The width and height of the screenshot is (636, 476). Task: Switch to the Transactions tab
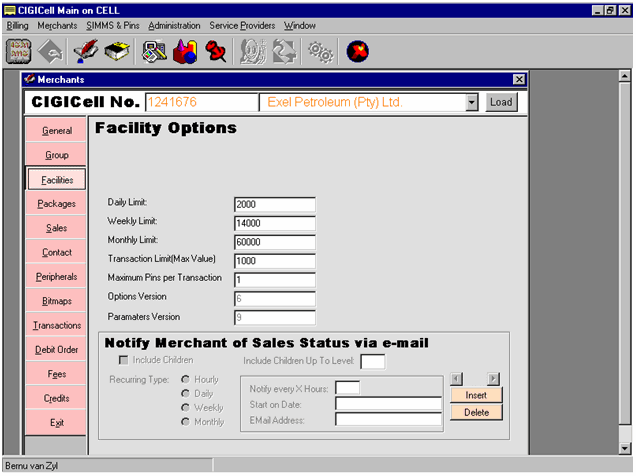pyautogui.click(x=56, y=325)
